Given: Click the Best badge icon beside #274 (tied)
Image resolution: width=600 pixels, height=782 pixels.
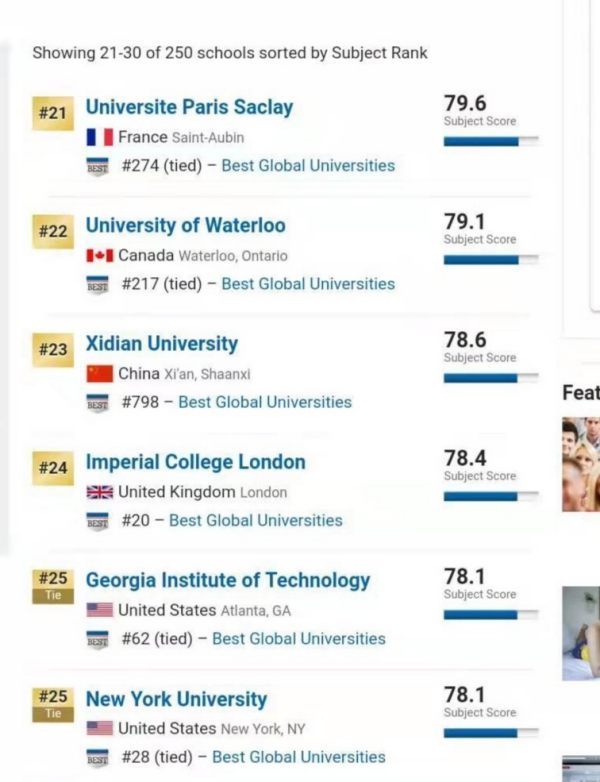Looking at the screenshot, I should point(98,166).
